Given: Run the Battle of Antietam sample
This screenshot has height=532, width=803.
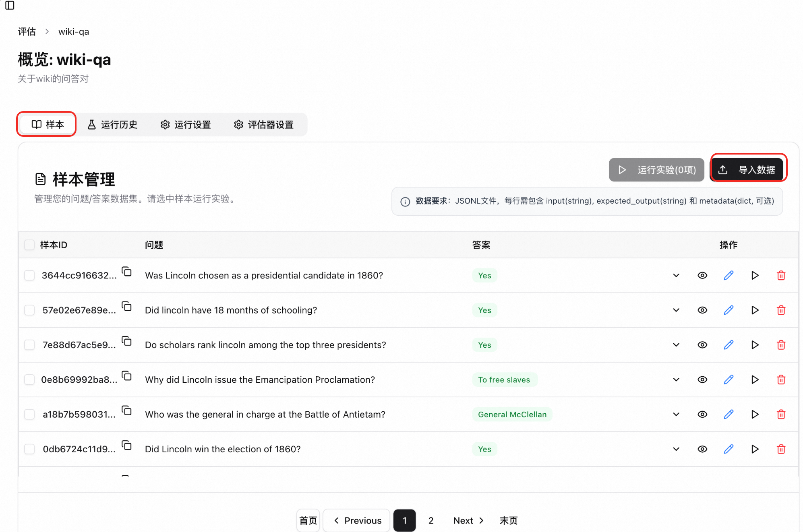Looking at the screenshot, I should click(x=755, y=414).
